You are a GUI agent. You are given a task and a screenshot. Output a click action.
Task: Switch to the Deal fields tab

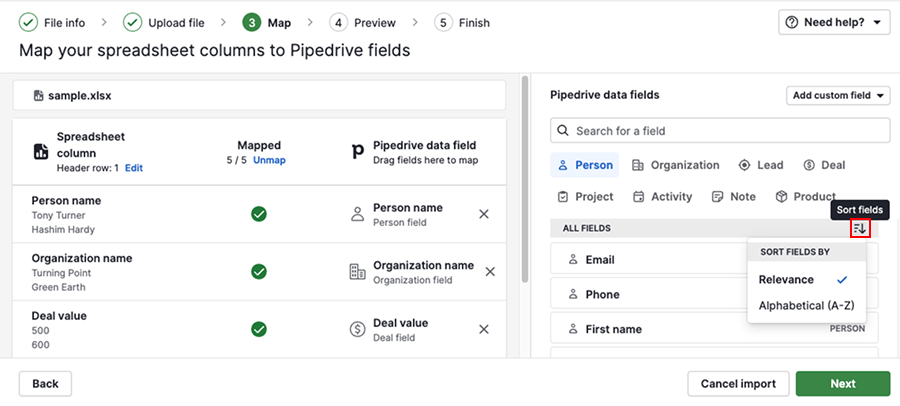824,165
